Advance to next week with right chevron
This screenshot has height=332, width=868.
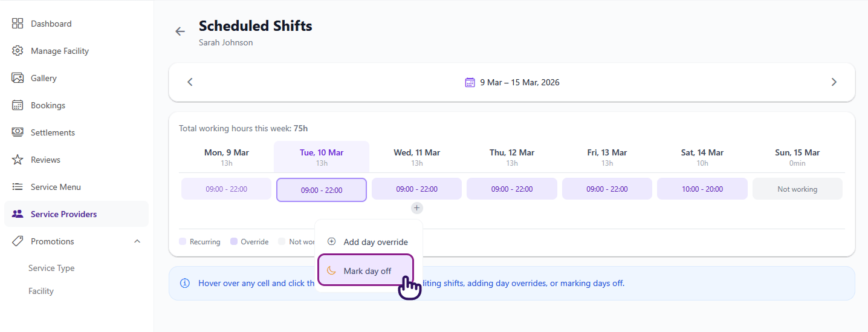[834, 82]
